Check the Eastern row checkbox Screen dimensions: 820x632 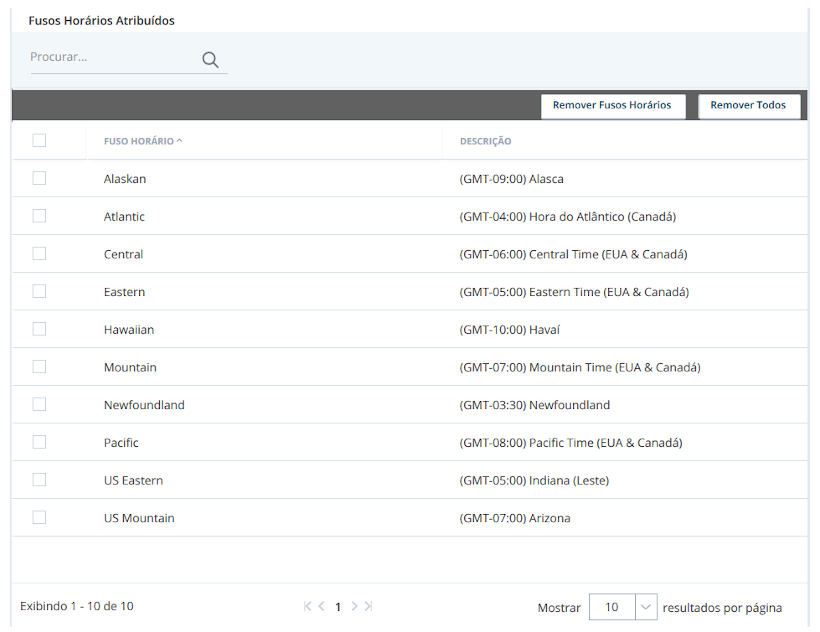[39, 291]
